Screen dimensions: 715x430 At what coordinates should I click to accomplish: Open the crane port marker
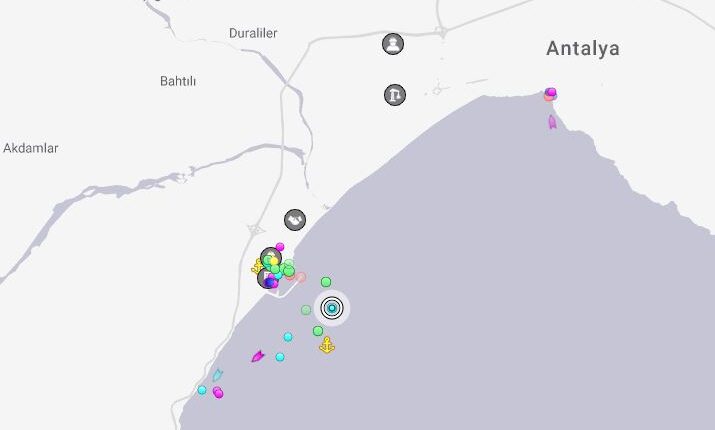[x=395, y=95]
